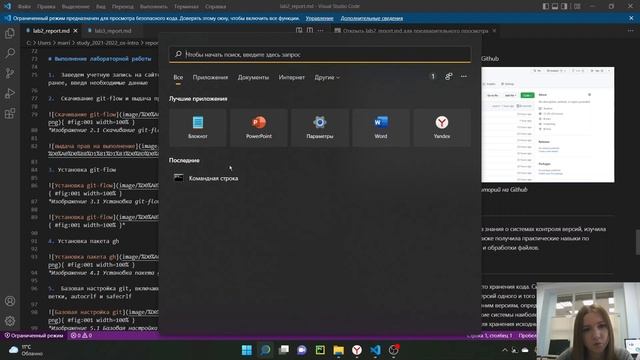Screen dimensions: 640x360
Task: Click the Windows Start button
Action: click(247, 350)
